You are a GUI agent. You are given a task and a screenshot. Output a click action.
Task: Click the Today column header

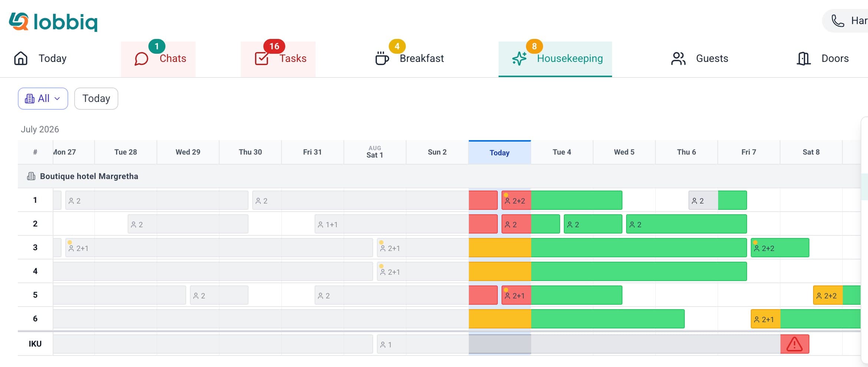pos(500,152)
